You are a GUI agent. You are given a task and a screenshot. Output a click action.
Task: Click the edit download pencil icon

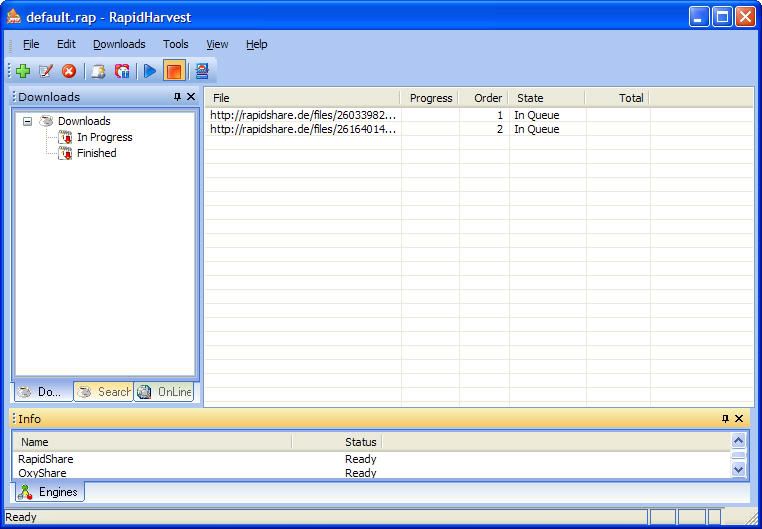[x=46, y=71]
